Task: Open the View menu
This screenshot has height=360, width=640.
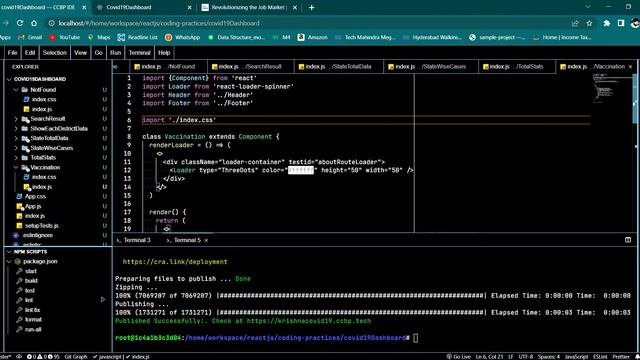Action: 80,53
